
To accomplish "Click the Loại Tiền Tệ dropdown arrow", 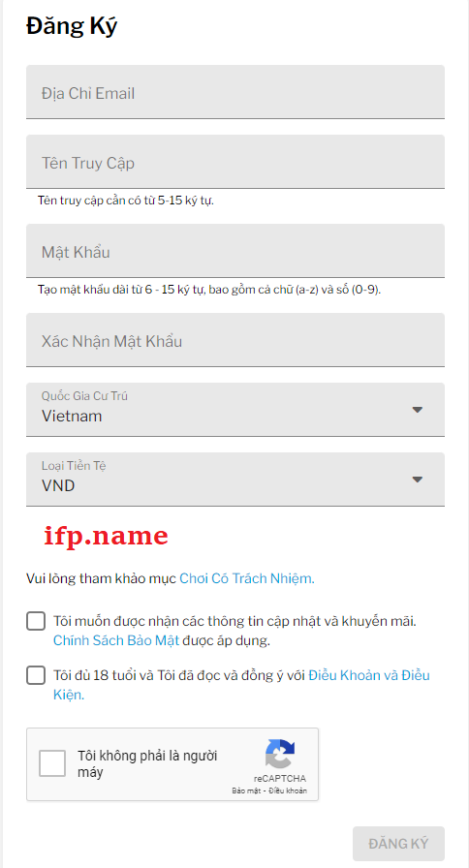I will click(418, 480).
